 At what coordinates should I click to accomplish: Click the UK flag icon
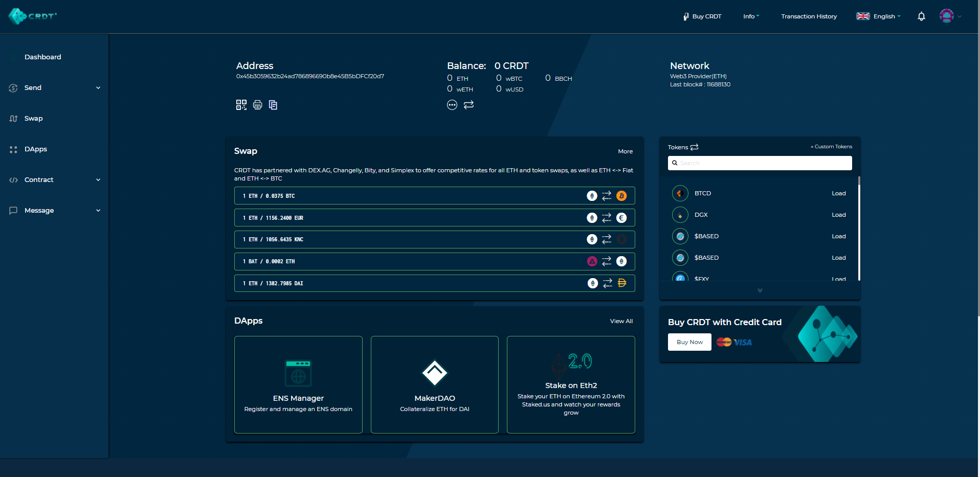pos(863,16)
